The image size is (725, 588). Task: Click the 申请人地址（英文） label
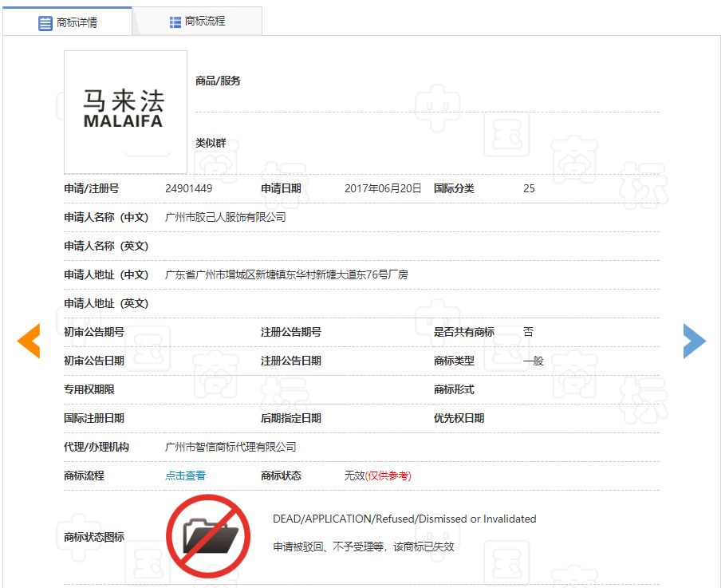(x=106, y=303)
